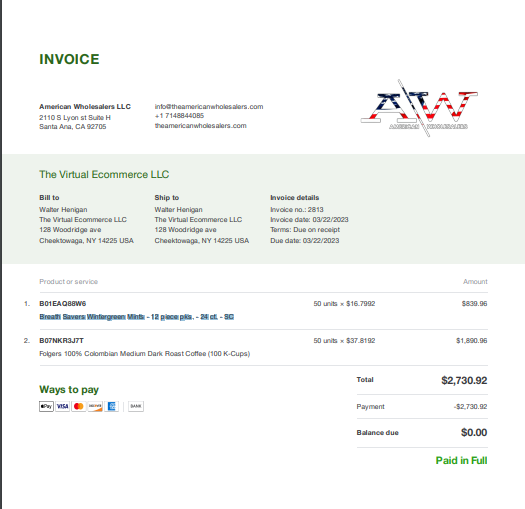
Task: Click the Invoice no.: 2813 line
Action: pyautogui.click(x=297, y=210)
